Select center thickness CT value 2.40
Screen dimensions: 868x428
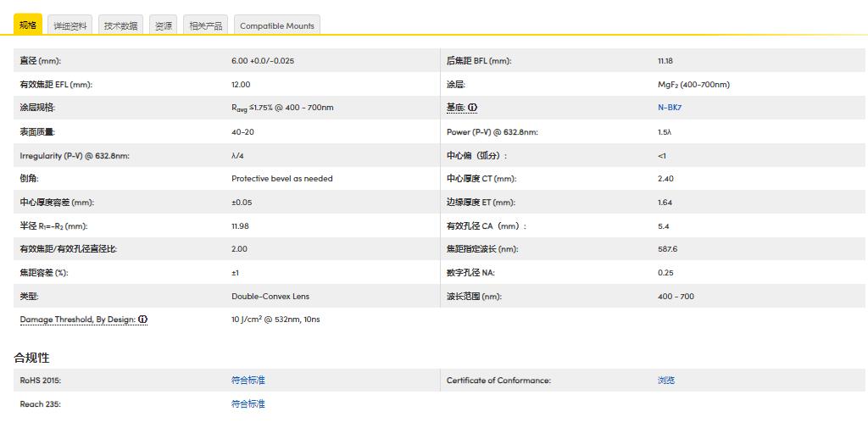pyautogui.click(x=665, y=179)
